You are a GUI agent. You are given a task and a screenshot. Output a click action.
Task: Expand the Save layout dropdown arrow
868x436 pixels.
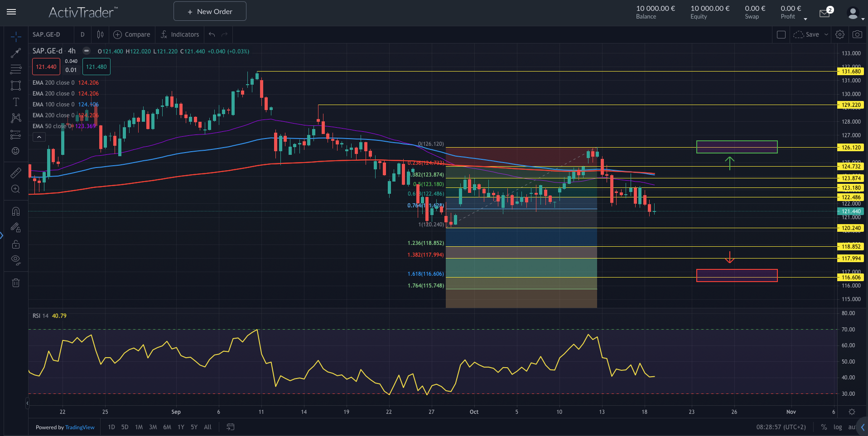(x=826, y=34)
